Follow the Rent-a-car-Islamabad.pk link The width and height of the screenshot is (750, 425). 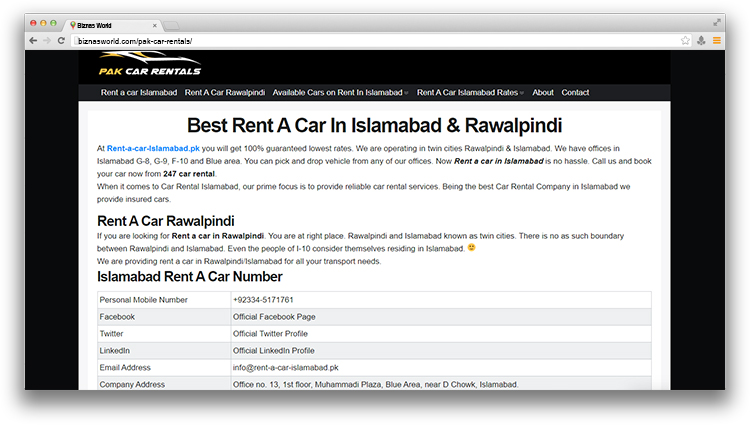tap(153, 149)
